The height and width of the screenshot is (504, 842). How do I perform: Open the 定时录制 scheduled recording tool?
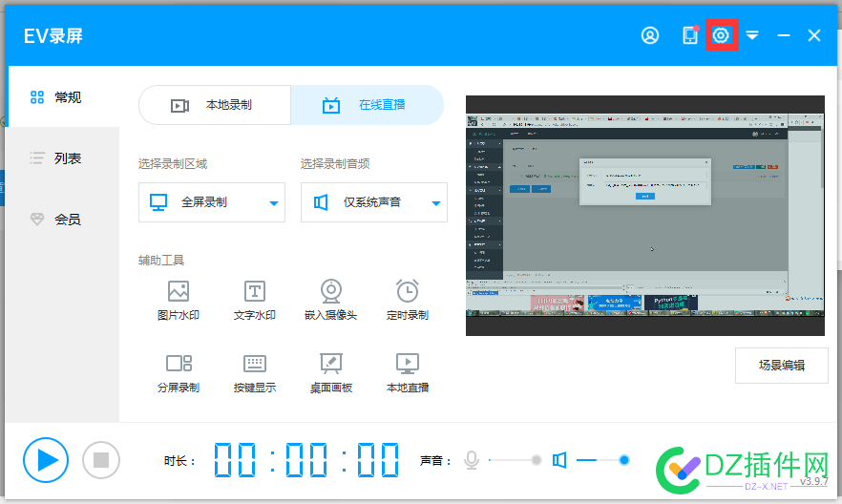coord(408,301)
